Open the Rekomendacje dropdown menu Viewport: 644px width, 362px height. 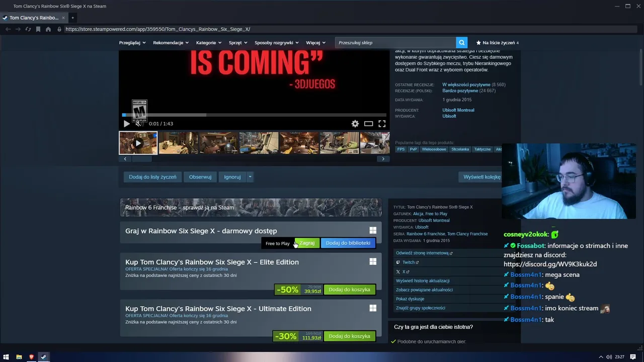tap(171, 43)
